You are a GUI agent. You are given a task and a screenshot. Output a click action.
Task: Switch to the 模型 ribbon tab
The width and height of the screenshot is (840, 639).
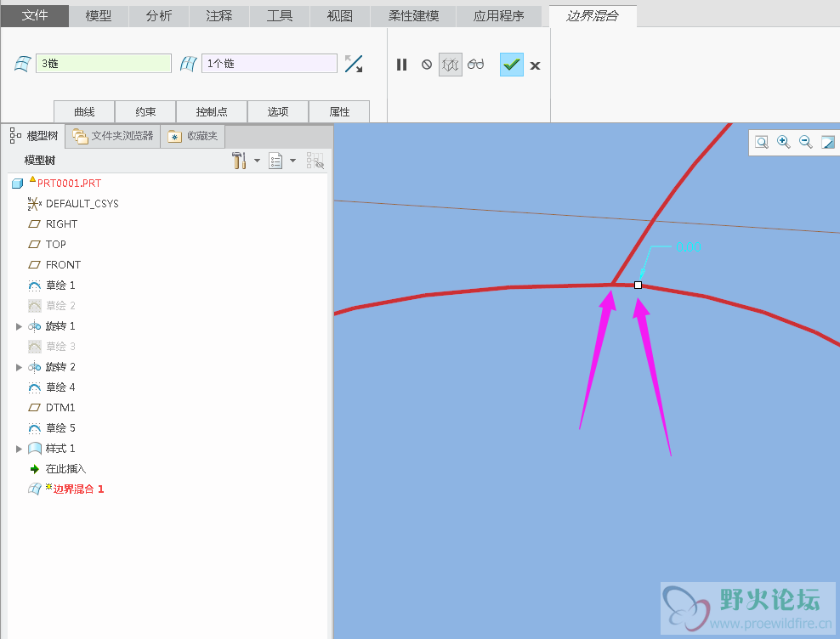[99, 16]
